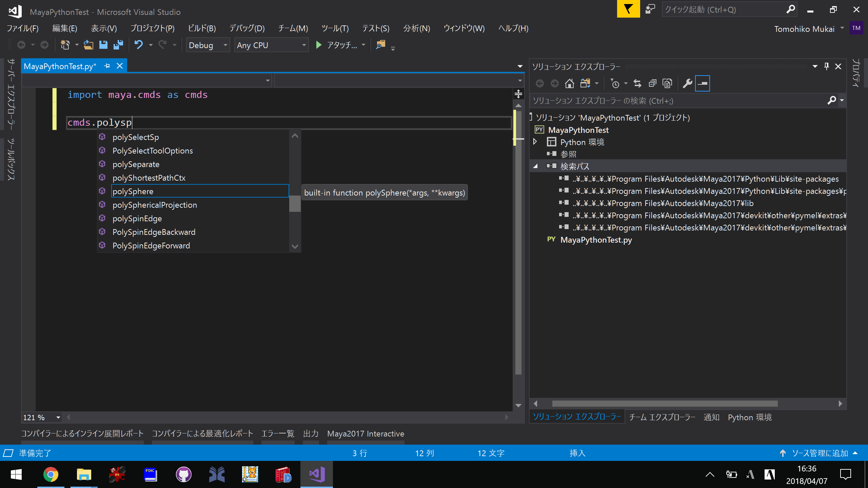Click Solution Explorer Sync with Active Document icon
The height and width of the screenshot is (488, 868).
637,83
